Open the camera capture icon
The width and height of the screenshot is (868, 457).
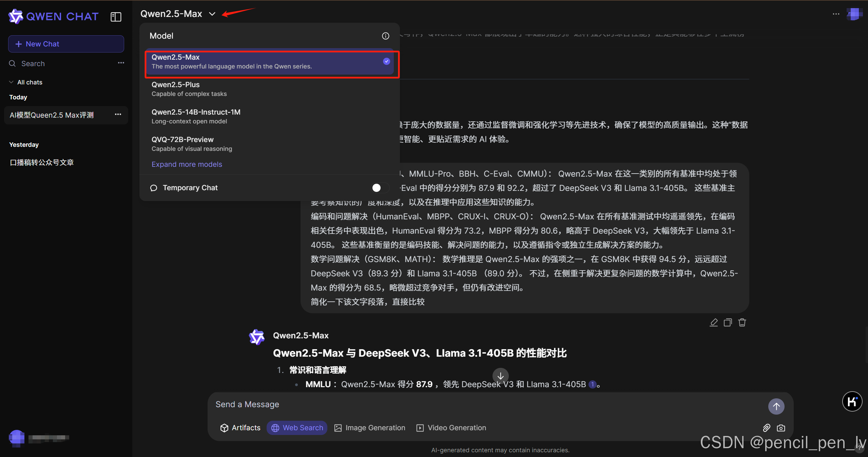coord(781,428)
